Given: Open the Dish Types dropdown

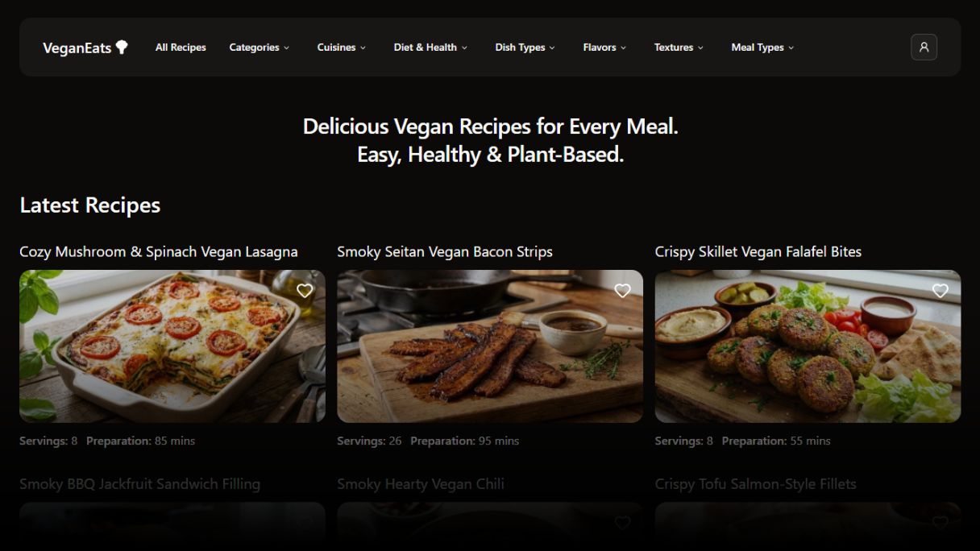Looking at the screenshot, I should pyautogui.click(x=525, y=48).
